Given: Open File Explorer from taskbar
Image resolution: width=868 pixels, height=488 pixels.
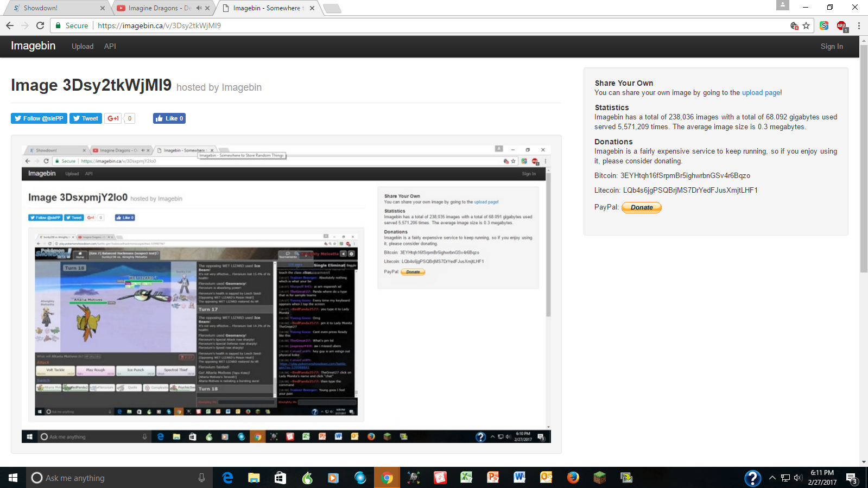Looking at the screenshot, I should coord(254,478).
